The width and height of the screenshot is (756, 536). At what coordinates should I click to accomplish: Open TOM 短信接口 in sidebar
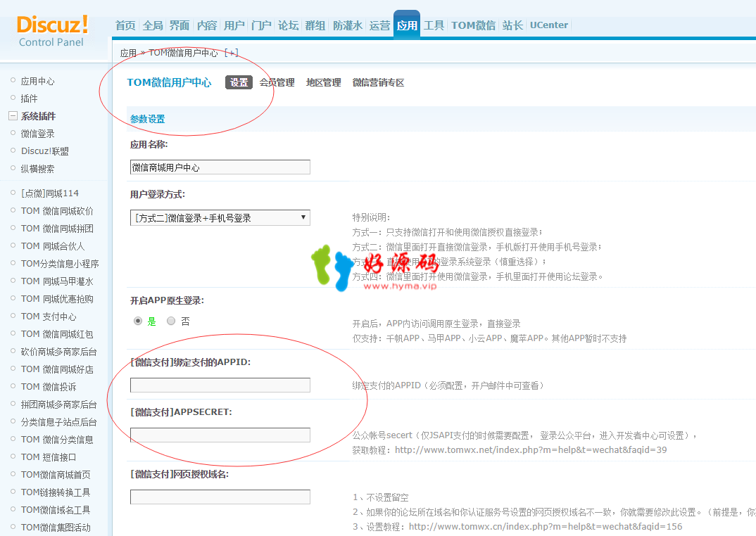[48, 457]
